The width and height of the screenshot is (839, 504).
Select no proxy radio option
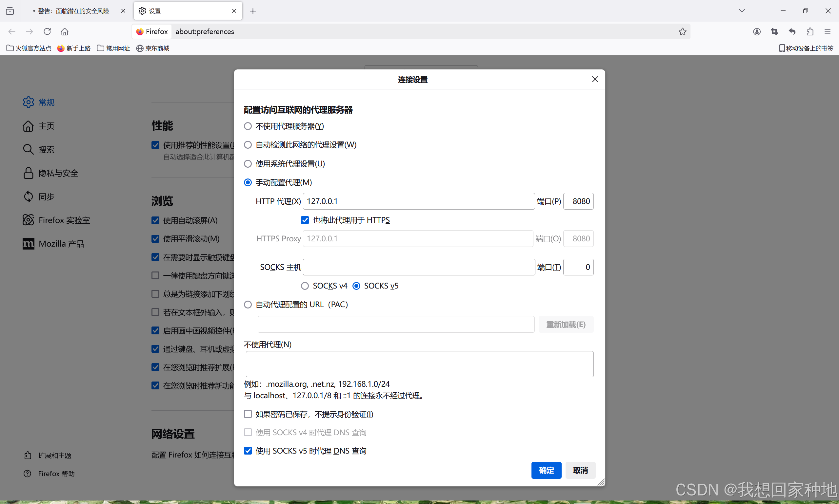(248, 126)
